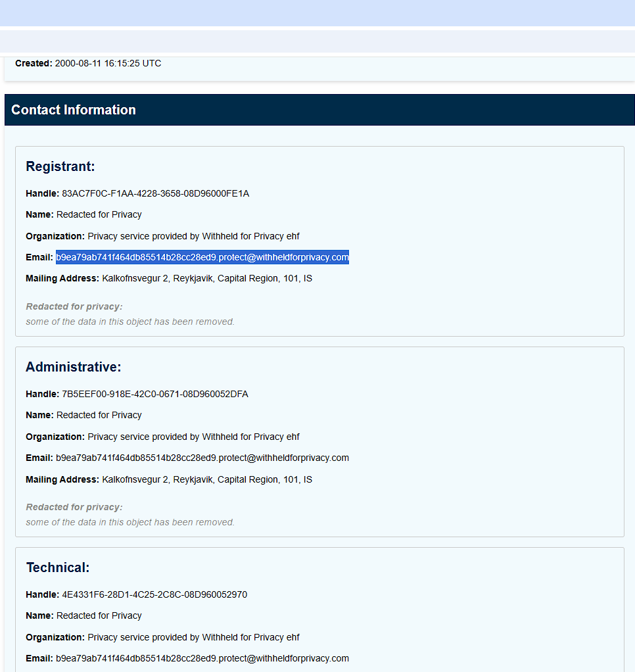This screenshot has height=672, width=635.
Task: Select the Administrative heading
Action: point(73,367)
